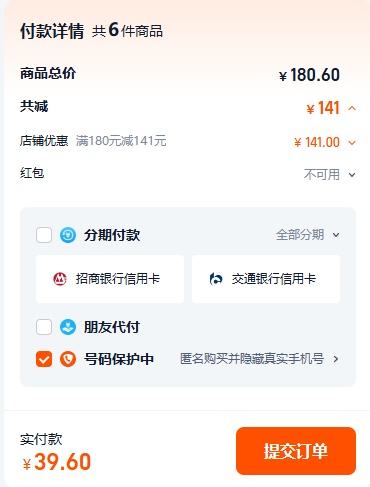Screen dimensions: 370x487
Task: Click the 提交订单 submit button
Action: pos(296,451)
